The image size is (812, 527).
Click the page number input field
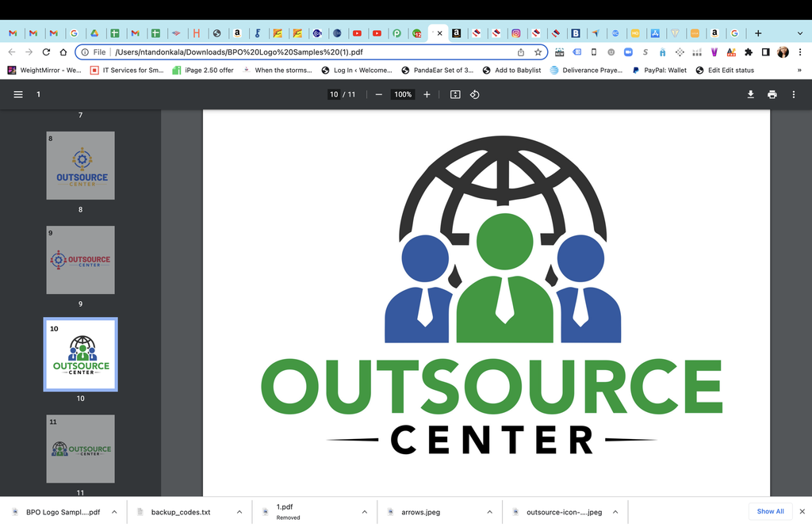coord(334,94)
